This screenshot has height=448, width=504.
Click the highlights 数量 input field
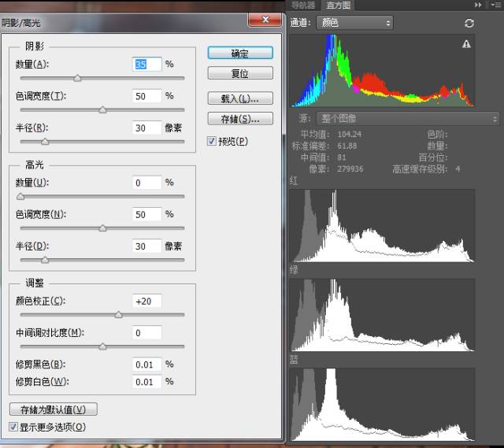coord(146,183)
